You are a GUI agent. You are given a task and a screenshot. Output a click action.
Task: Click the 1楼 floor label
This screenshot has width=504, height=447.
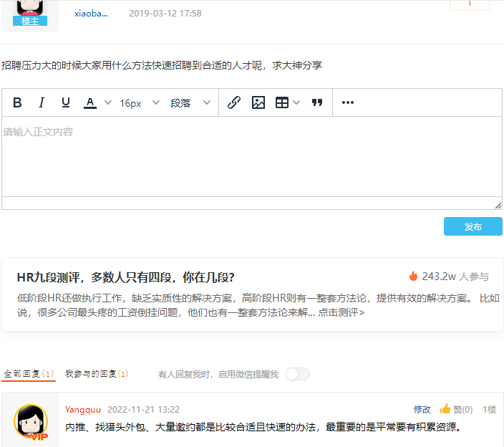tap(489, 409)
